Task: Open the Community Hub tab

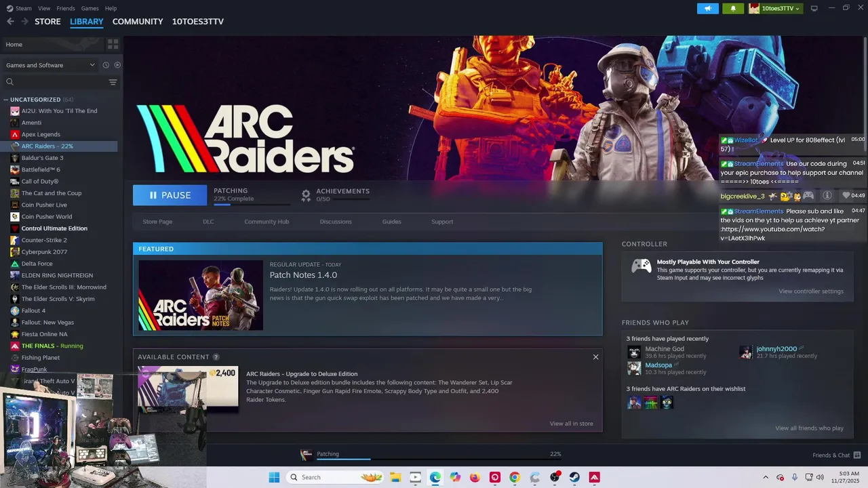Action: (x=267, y=222)
